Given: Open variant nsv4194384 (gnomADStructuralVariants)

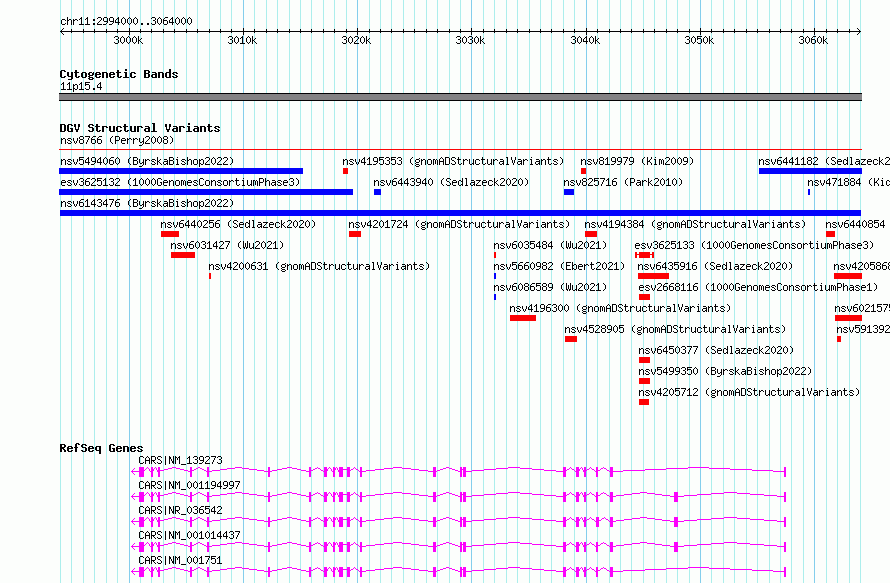Looking at the screenshot, I should 695,224.
